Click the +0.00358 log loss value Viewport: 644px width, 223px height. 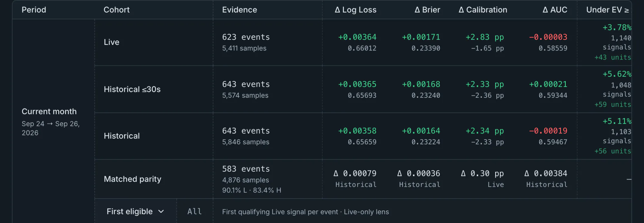357,131
